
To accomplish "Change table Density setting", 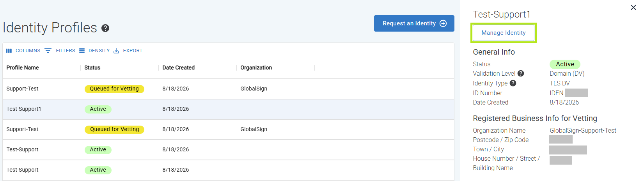I will pyautogui.click(x=94, y=51).
